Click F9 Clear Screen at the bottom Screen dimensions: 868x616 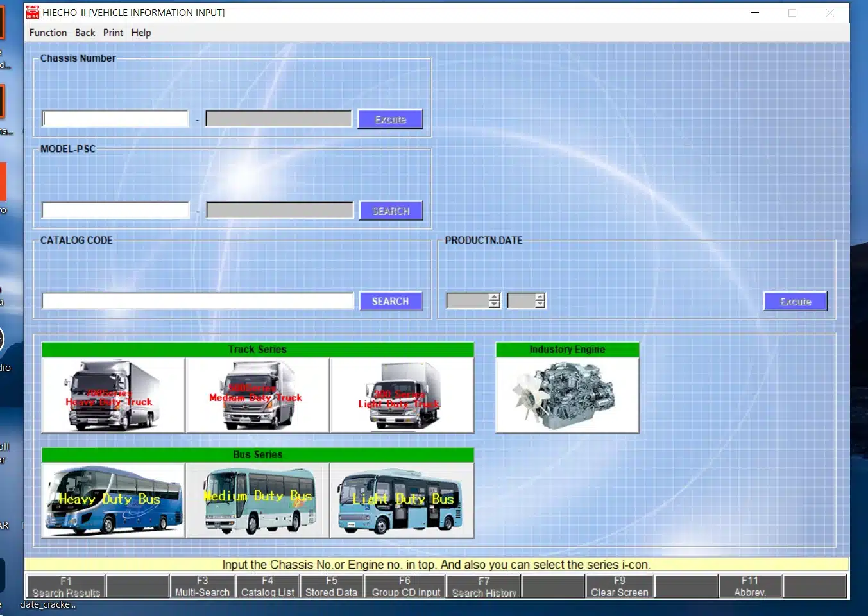tap(619, 585)
